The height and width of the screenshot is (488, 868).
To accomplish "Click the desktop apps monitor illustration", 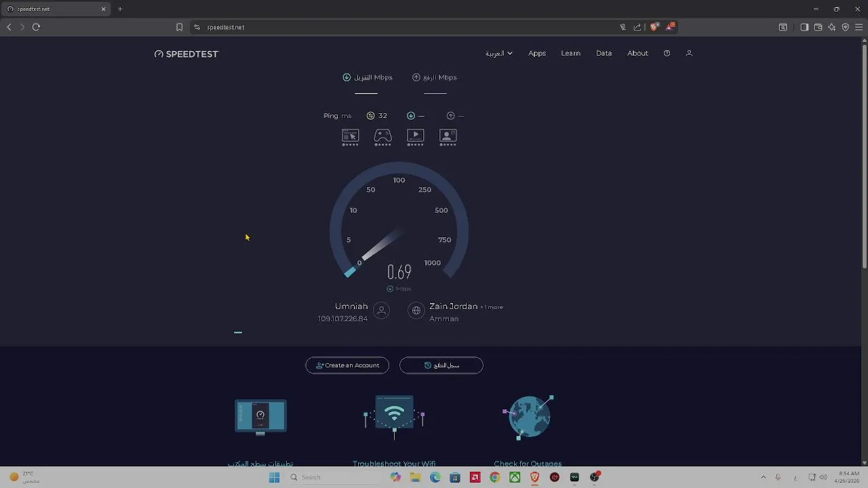I will [261, 417].
